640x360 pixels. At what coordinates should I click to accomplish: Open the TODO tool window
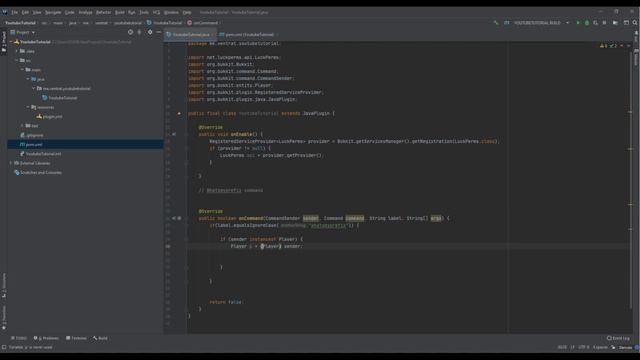[x=19, y=338]
